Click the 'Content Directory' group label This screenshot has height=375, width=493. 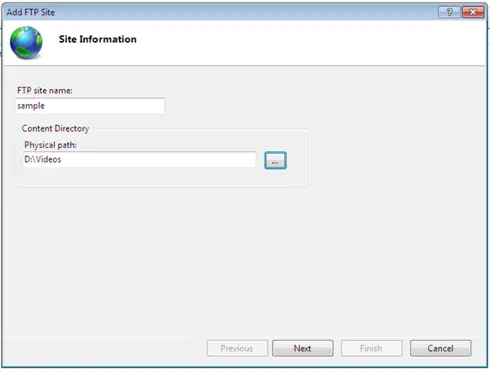[x=55, y=129]
